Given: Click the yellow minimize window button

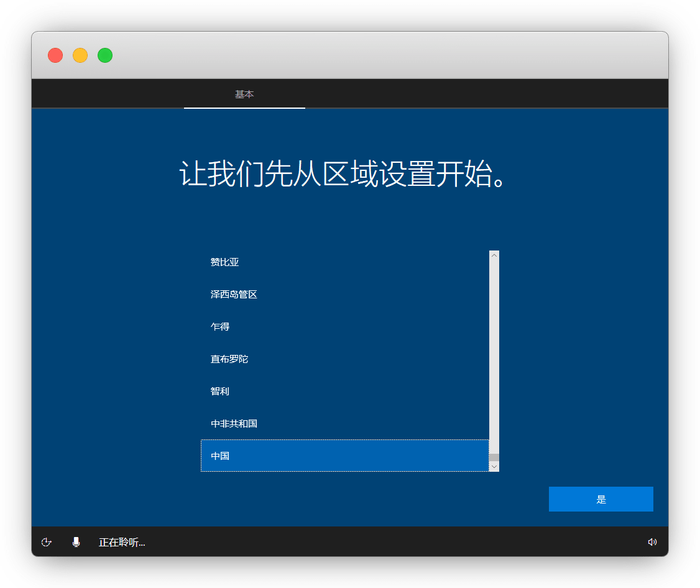Looking at the screenshot, I should tap(80, 55).
